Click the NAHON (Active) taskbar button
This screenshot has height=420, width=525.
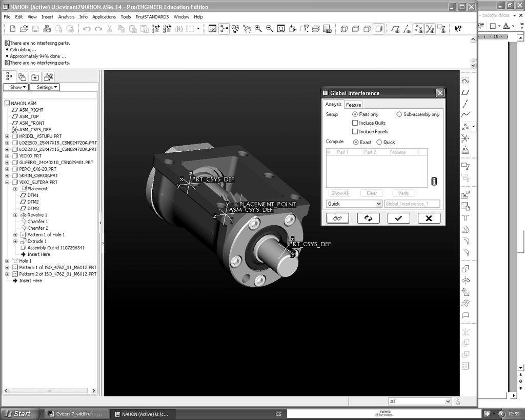[x=144, y=414]
